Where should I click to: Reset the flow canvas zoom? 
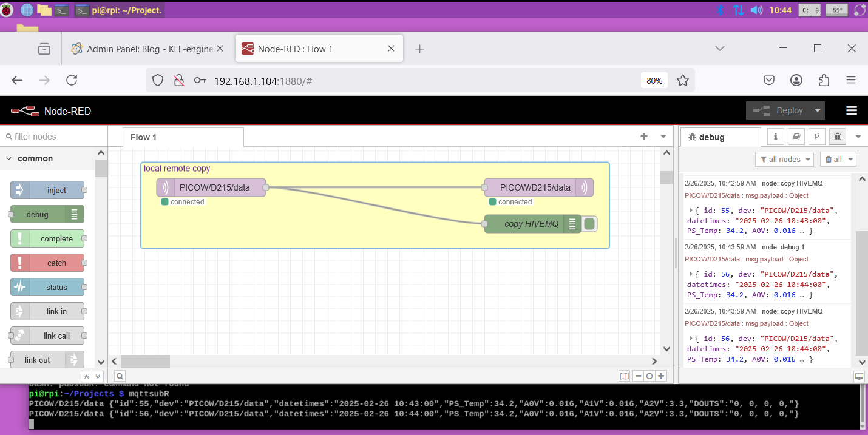pyautogui.click(x=649, y=376)
